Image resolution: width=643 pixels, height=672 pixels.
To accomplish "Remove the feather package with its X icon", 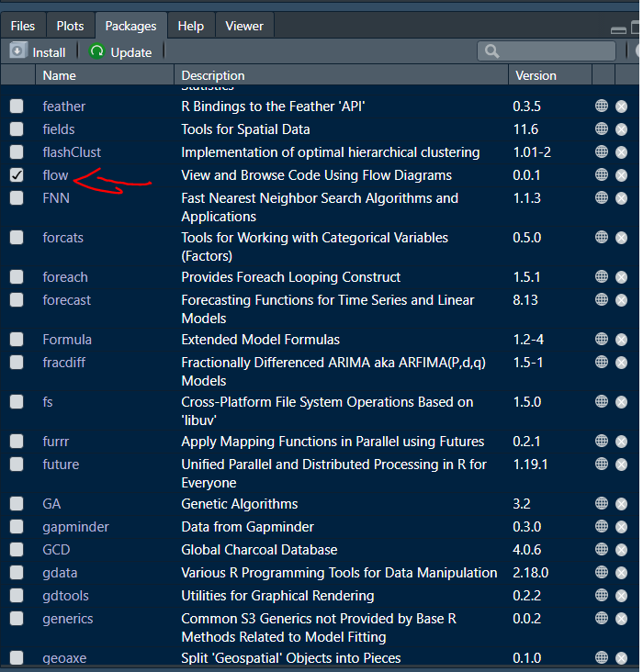I will point(621,106).
